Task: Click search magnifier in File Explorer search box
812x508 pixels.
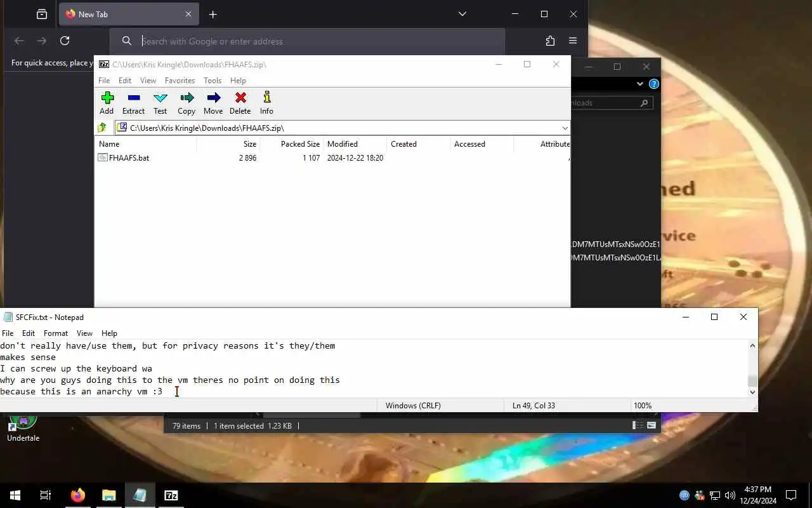Action: (x=644, y=103)
